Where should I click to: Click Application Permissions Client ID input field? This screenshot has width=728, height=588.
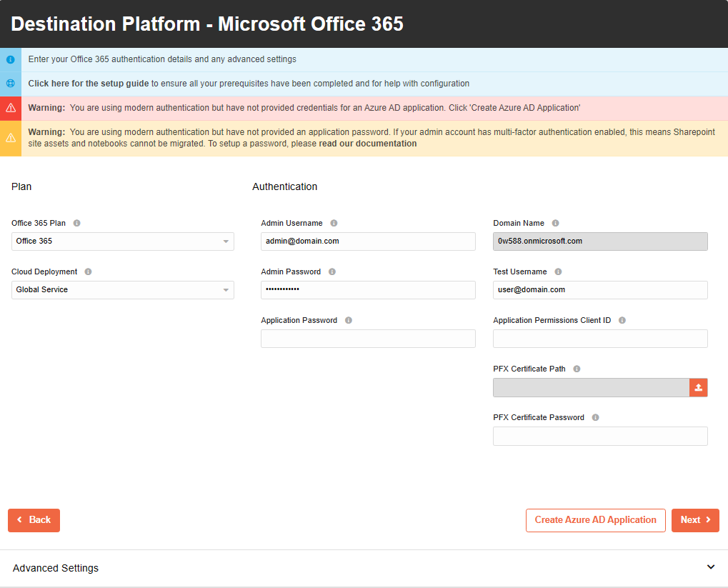(x=600, y=339)
